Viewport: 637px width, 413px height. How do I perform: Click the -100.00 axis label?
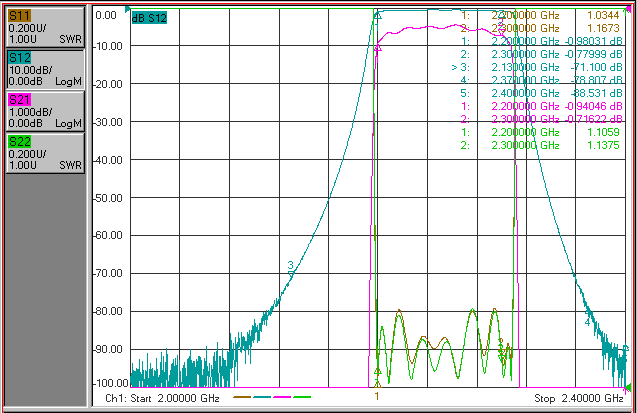pos(111,383)
